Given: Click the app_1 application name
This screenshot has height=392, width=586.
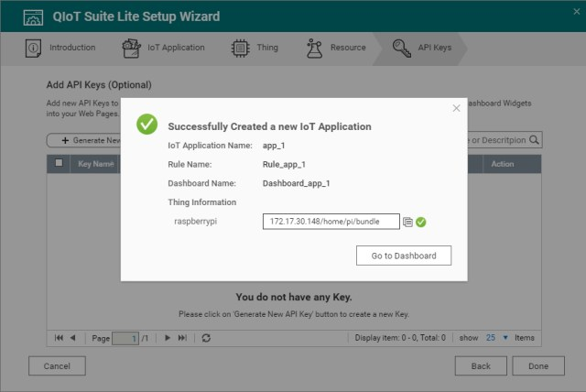Looking at the screenshot, I should tap(274, 146).
